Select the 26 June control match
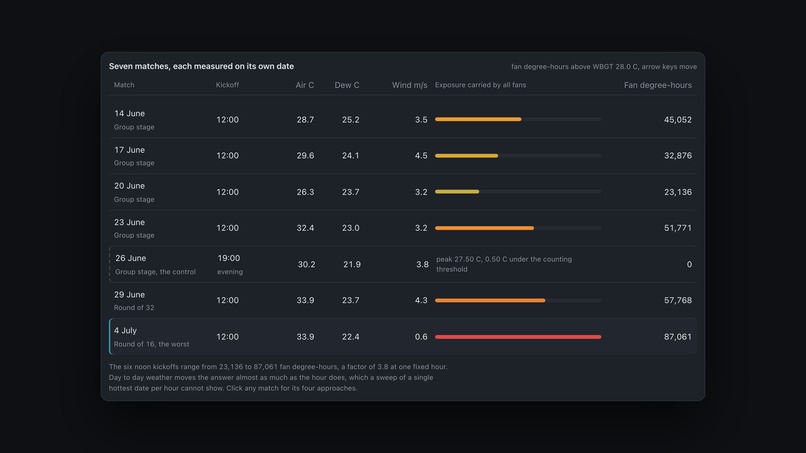This screenshot has width=806, height=453. pos(403,264)
